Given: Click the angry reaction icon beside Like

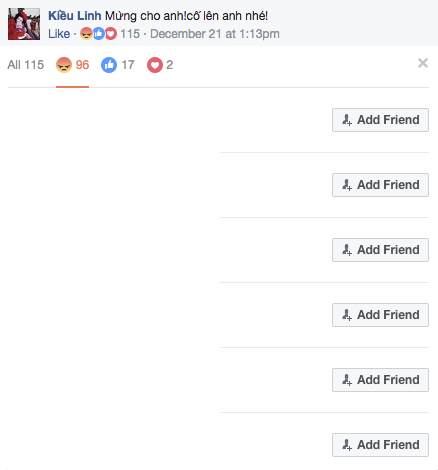Looking at the screenshot, I should click(86, 34).
